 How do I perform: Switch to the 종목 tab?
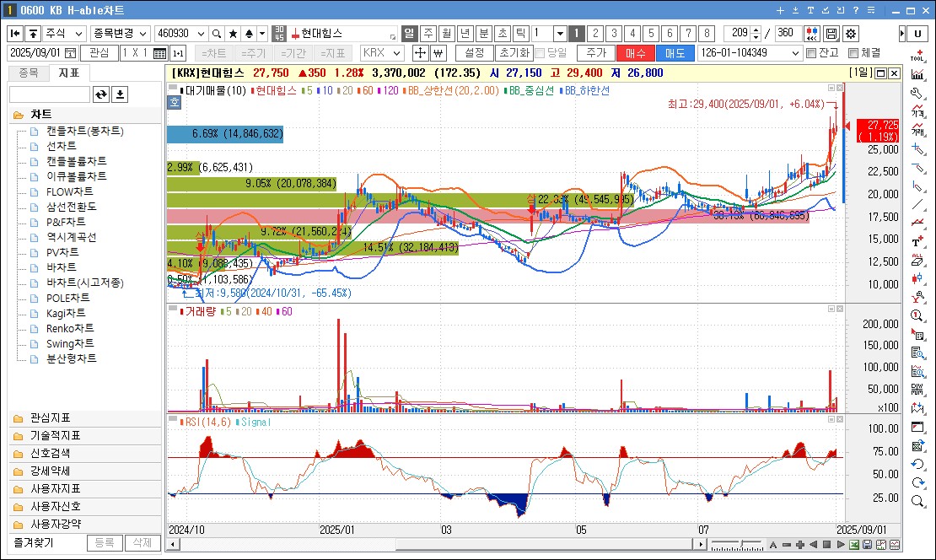tap(29, 73)
